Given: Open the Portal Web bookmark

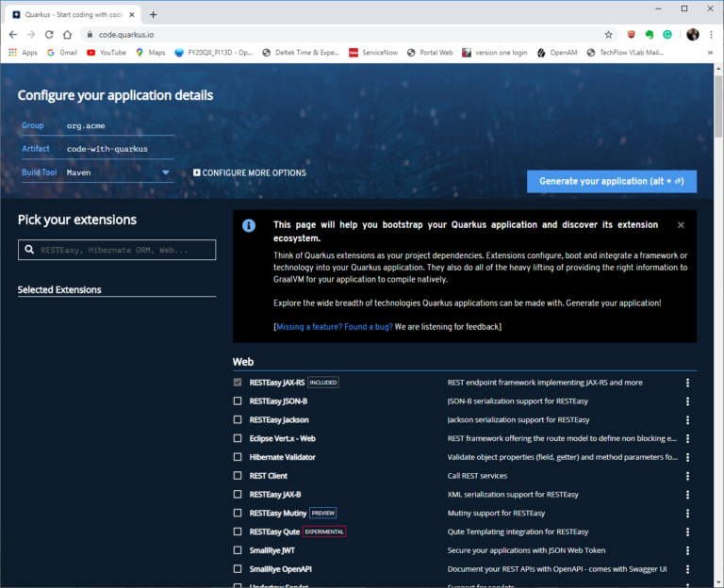Looking at the screenshot, I should pyautogui.click(x=430, y=53).
